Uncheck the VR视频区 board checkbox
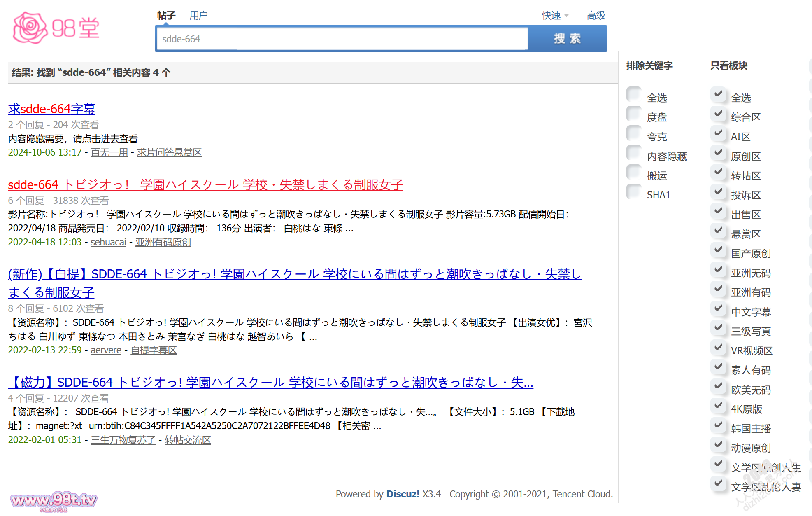This screenshot has height=516, width=812. 718,347
